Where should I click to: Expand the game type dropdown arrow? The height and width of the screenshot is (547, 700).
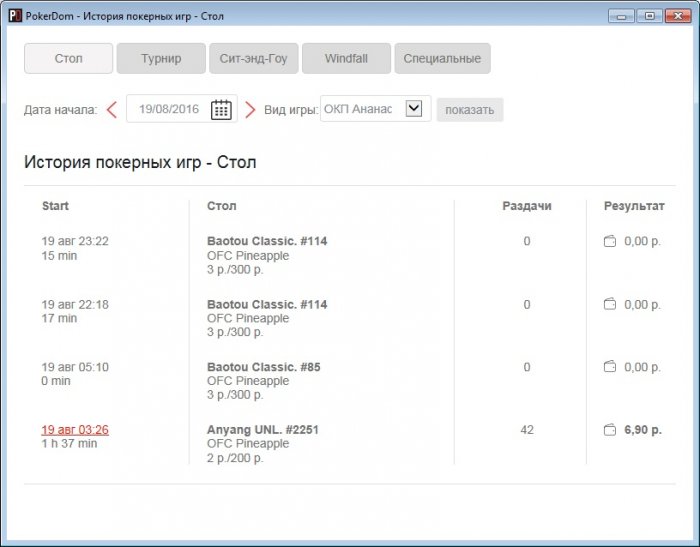coord(414,109)
